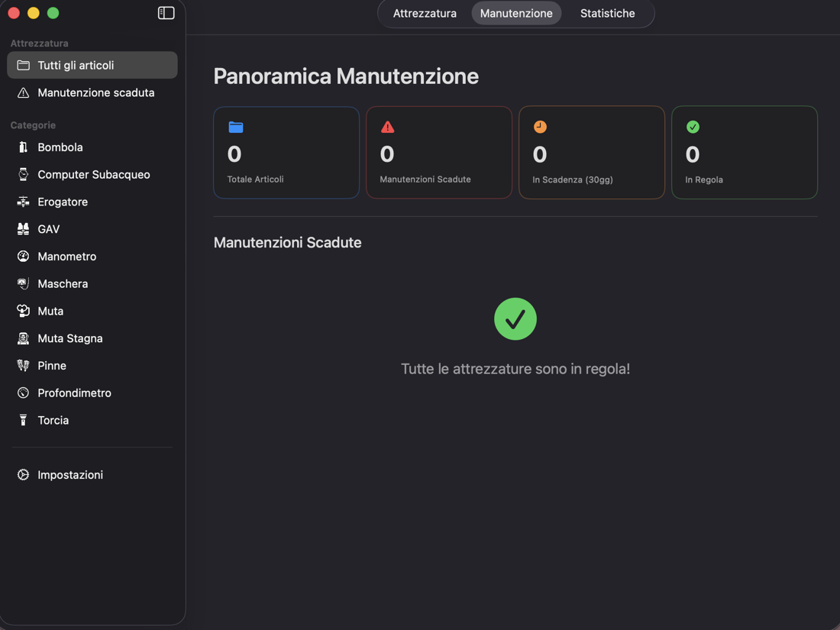Select Tutti gli articoli in sidebar

(92, 66)
